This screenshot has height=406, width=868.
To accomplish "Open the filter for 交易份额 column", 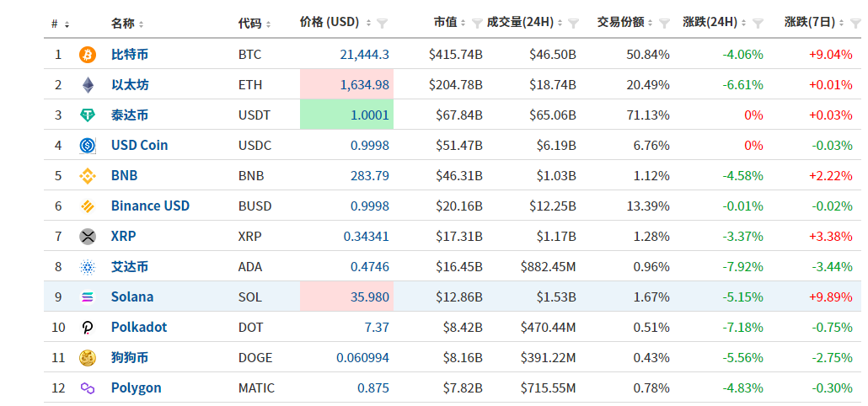I will point(663,24).
